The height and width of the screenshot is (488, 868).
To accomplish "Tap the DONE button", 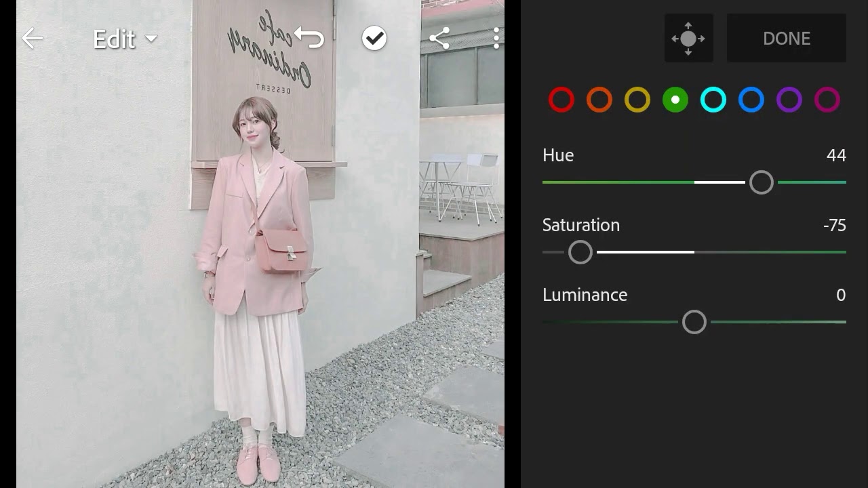I will point(787,39).
